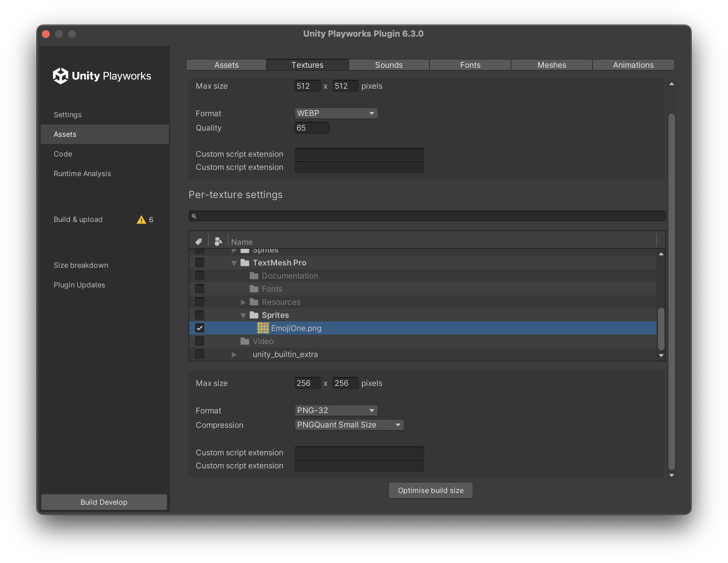Screen dimensions: 728x563
Task: Click the Quality 65 input field
Action: tap(312, 128)
